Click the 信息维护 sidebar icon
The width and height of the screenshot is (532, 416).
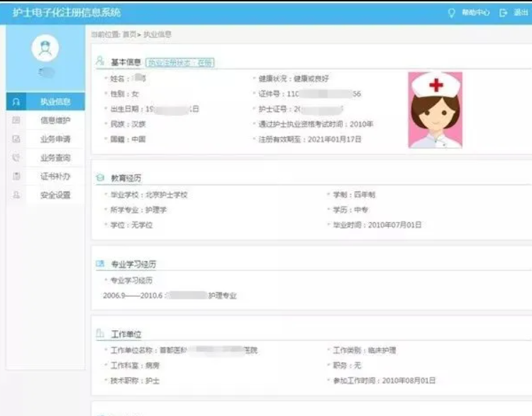pos(16,121)
